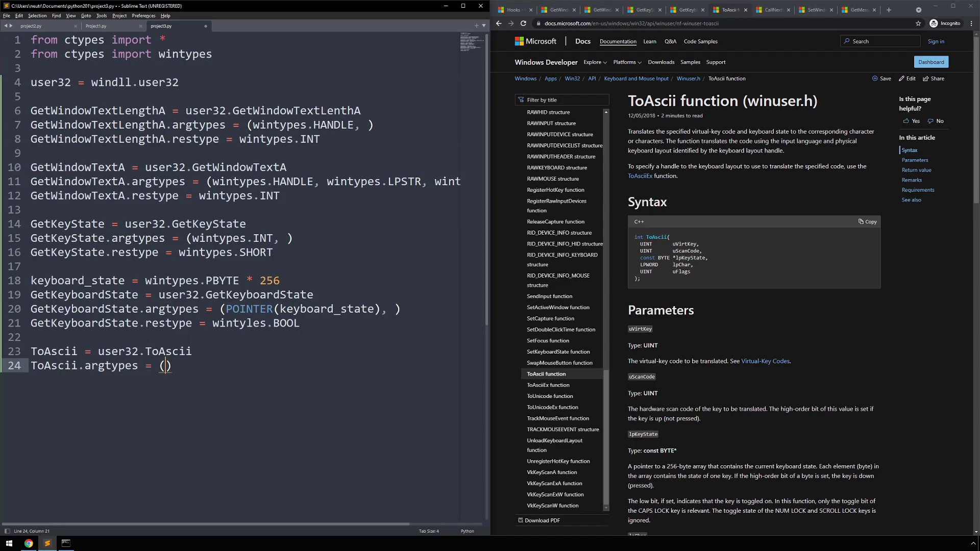
Task: Open a new browser tab with plus
Action: (889, 10)
